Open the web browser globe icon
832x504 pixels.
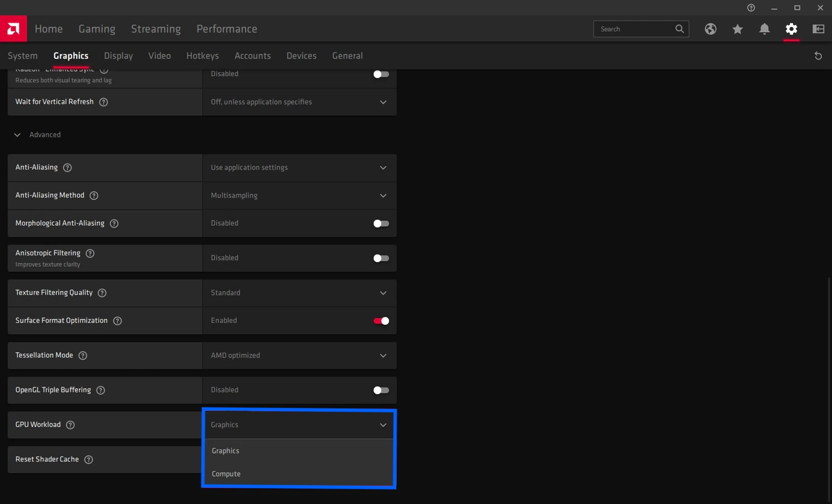tap(711, 29)
